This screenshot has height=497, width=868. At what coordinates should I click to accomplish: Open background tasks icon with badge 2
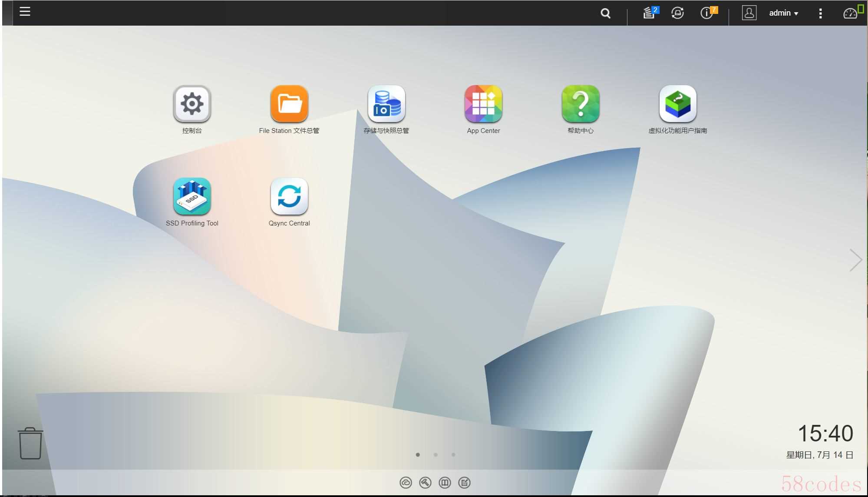pos(649,13)
